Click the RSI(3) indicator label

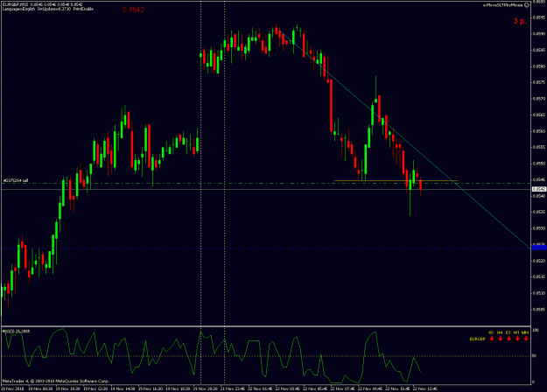[16, 331]
